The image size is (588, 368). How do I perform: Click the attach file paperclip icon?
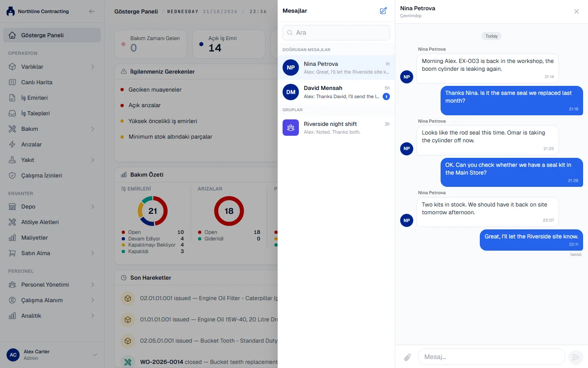tap(408, 357)
